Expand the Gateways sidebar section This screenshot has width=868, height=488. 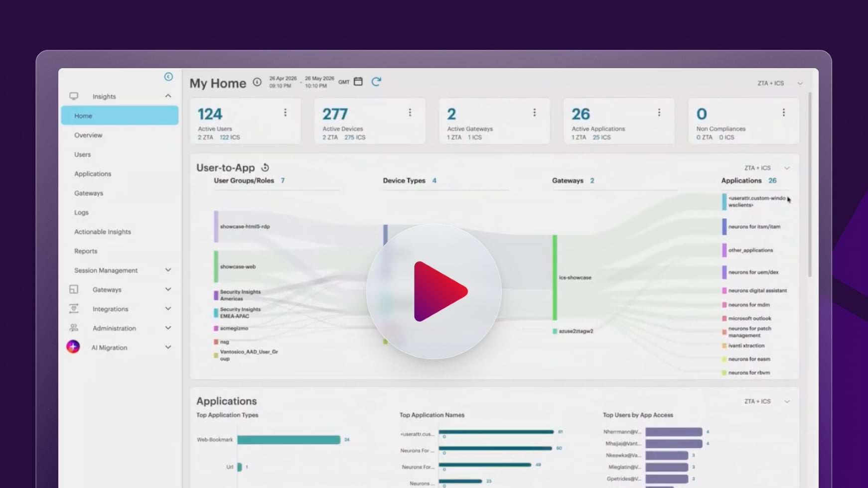coord(168,289)
